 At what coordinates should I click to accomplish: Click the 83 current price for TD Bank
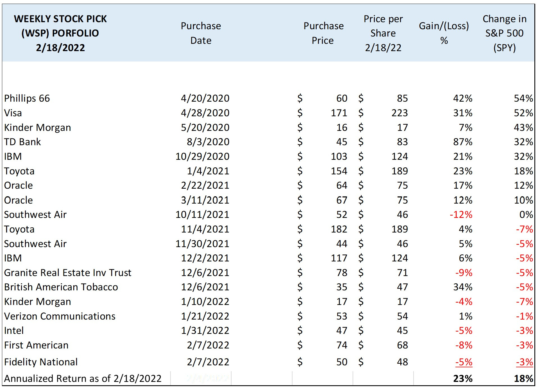point(402,142)
